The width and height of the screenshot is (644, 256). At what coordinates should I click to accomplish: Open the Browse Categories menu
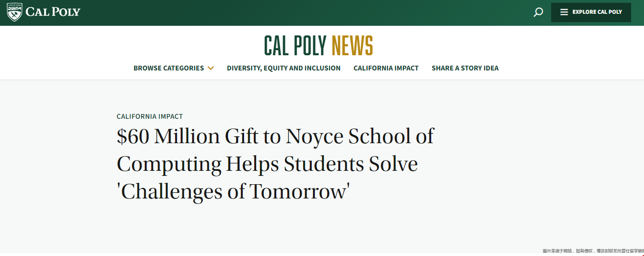click(x=174, y=68)
